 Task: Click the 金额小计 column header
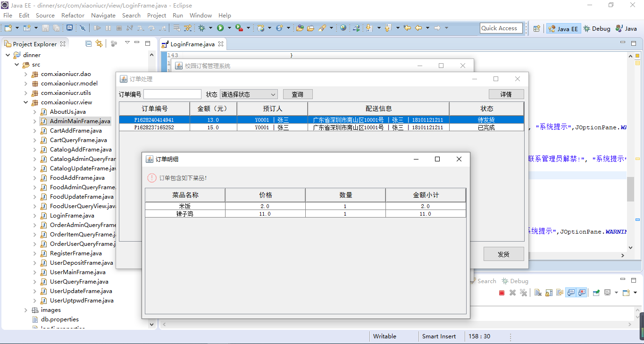pyautogui.click(x=426, y=195)
